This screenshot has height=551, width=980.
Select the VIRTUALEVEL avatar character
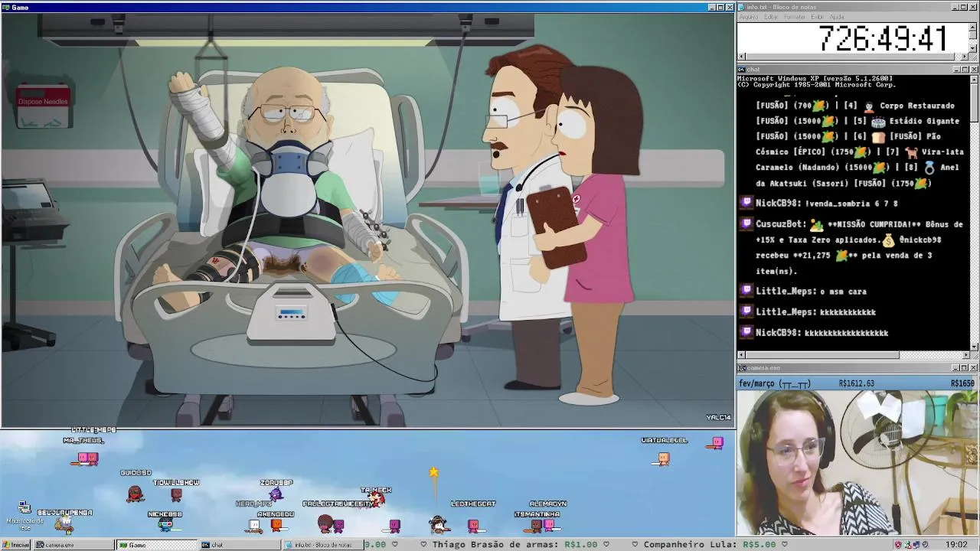(x=664, y=458)
